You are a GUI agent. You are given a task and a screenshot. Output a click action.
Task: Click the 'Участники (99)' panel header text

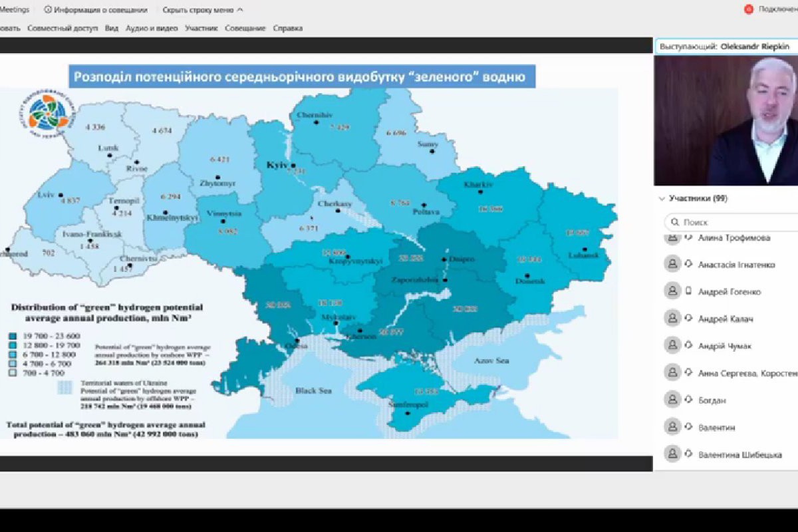[698, 198]
